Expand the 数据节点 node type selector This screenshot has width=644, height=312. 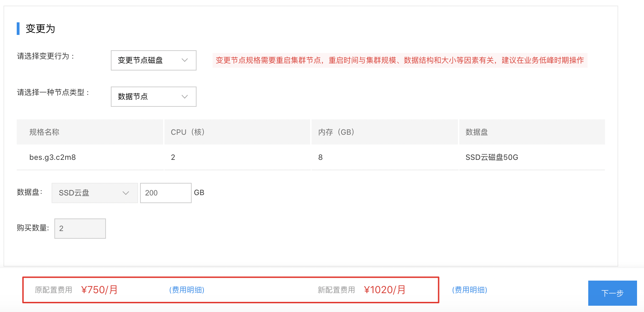tap(153, 97)
